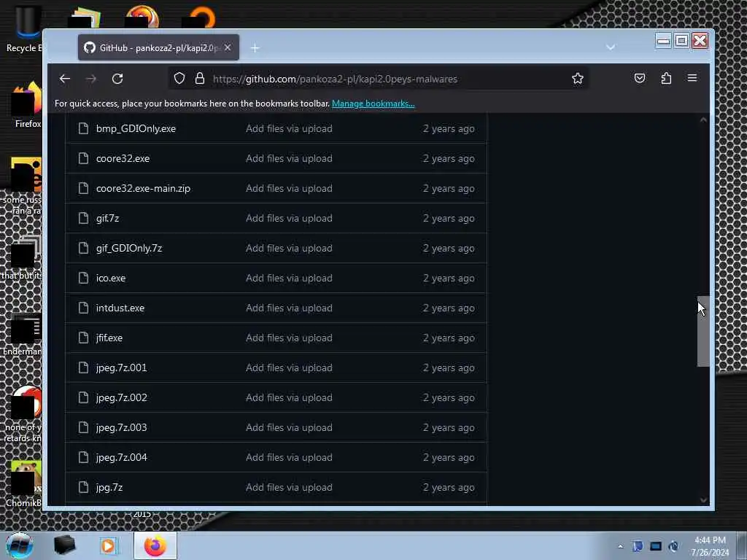Open the coore32.exe-main.zip file
The image size is (747, 560).
[x=143, y=189]
